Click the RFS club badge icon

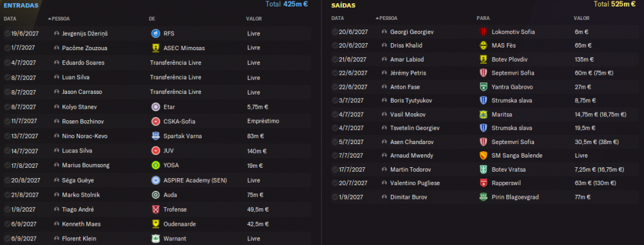(x=155, y=33)
